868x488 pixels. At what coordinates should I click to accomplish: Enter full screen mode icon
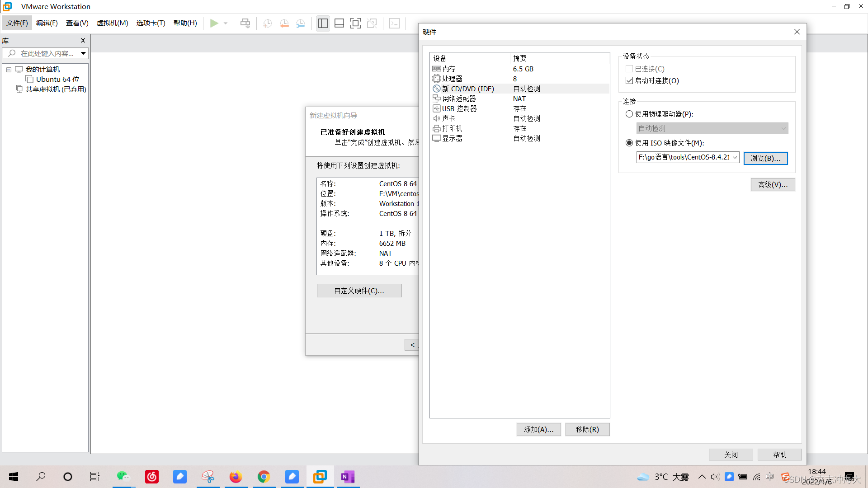click(x=356, y=23)
